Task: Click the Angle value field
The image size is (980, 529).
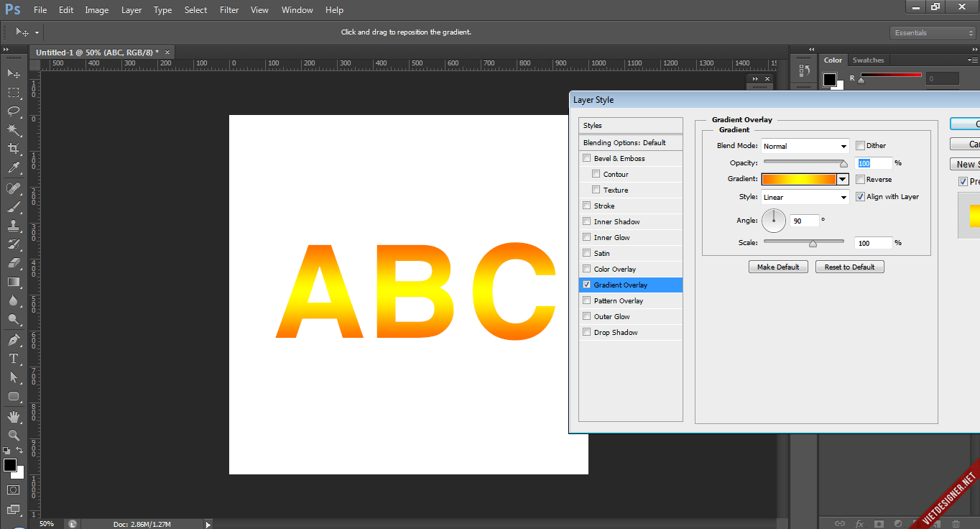Action: pyautogui.click(x=805, y=221)
